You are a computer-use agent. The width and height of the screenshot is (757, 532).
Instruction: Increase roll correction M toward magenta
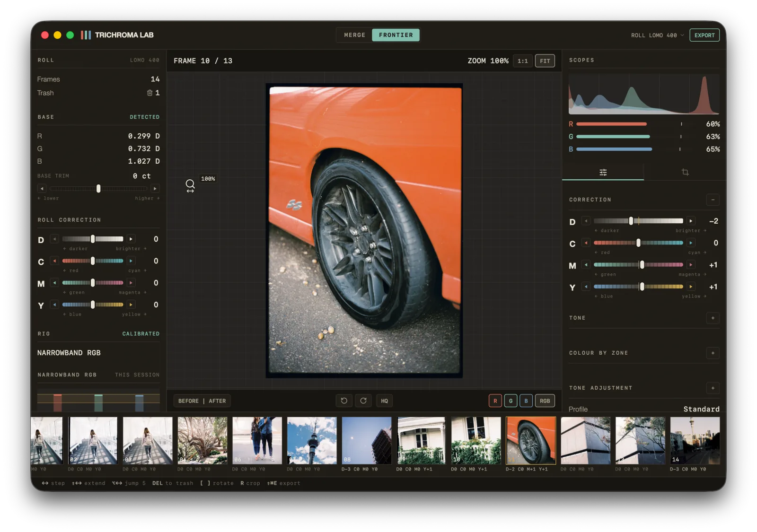pos(131,283)
